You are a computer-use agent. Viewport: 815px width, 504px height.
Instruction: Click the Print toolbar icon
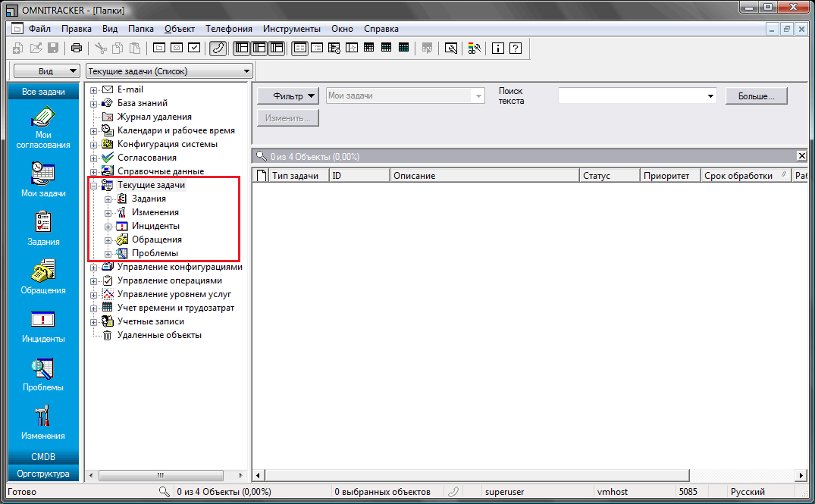[x=77, y=49]
